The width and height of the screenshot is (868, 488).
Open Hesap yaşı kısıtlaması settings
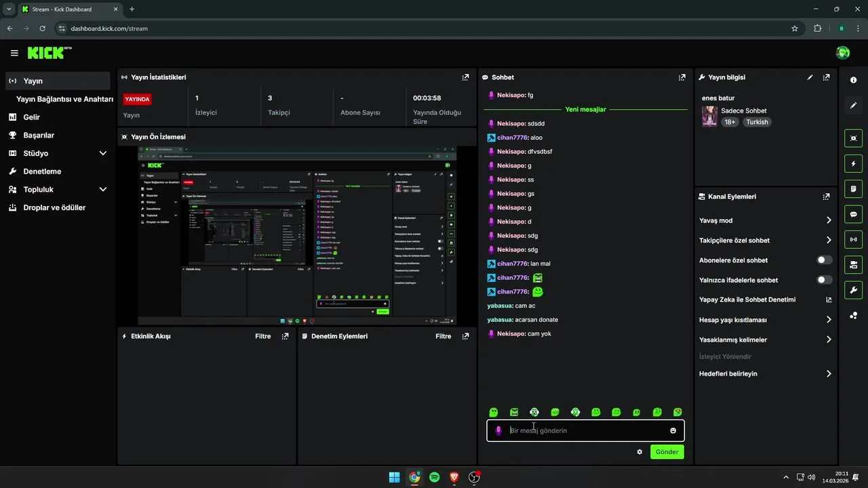[x=766, y=320]
